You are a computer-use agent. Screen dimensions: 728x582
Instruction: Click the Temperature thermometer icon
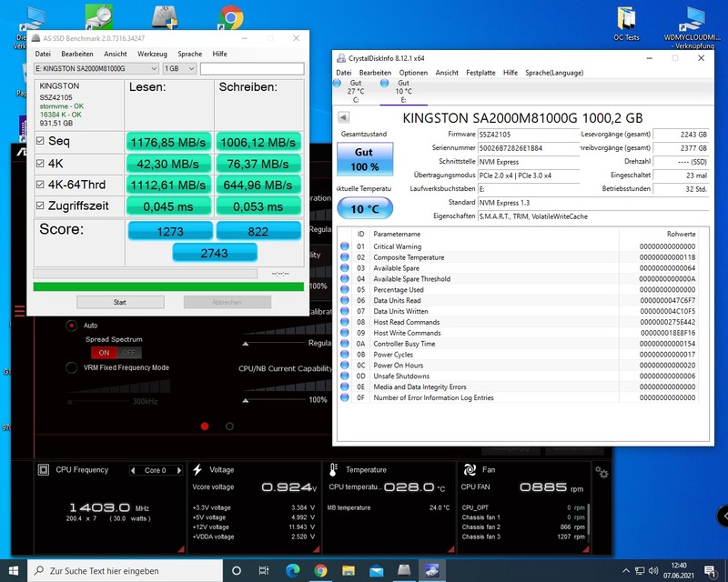(x=333, y=469)
